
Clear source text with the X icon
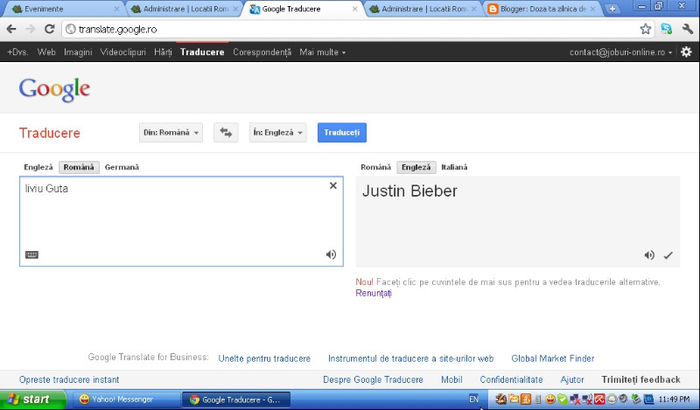333,186
